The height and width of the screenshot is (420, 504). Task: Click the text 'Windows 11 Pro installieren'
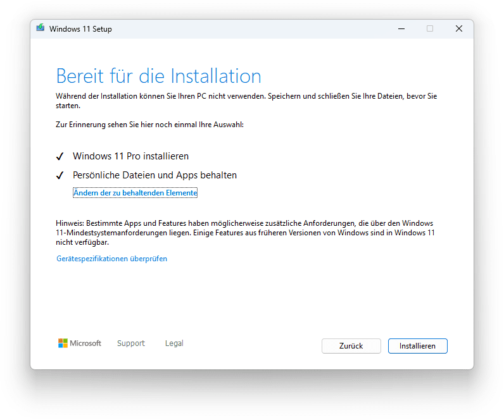click(130, 156)
